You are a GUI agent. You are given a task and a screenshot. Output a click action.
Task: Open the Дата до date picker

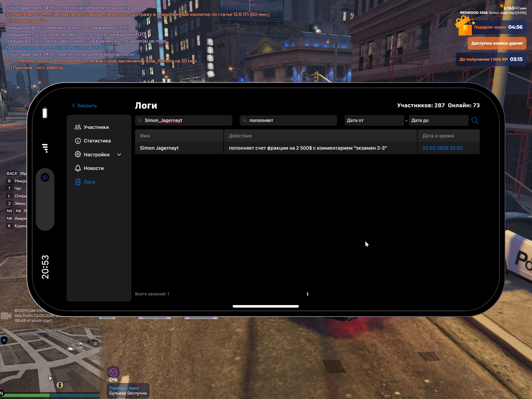pyautogui.click(x=438, y=120)
